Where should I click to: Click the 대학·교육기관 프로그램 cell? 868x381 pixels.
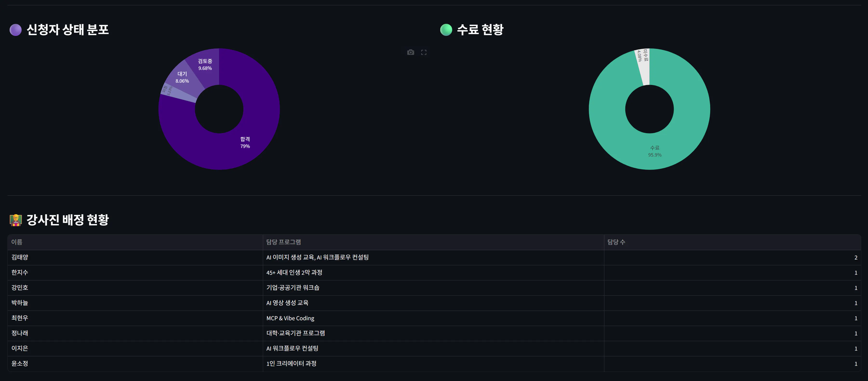pos(295,333)
